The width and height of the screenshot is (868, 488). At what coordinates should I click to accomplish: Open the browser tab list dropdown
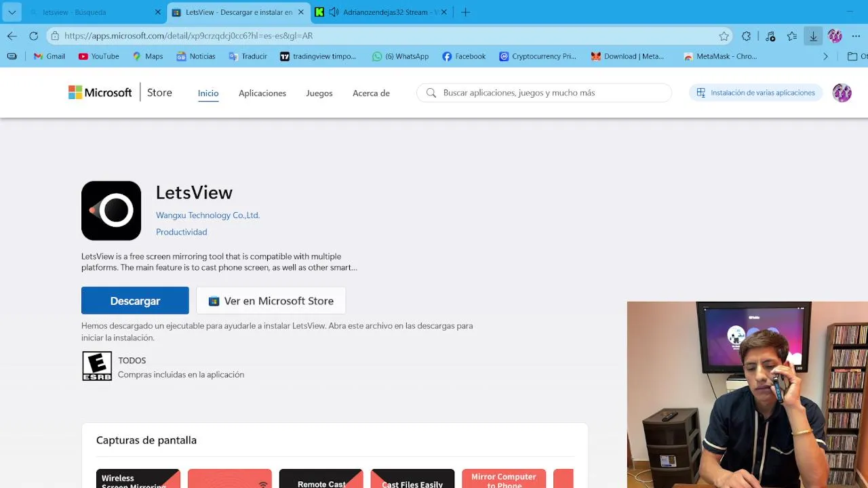[x=12, y=12]
